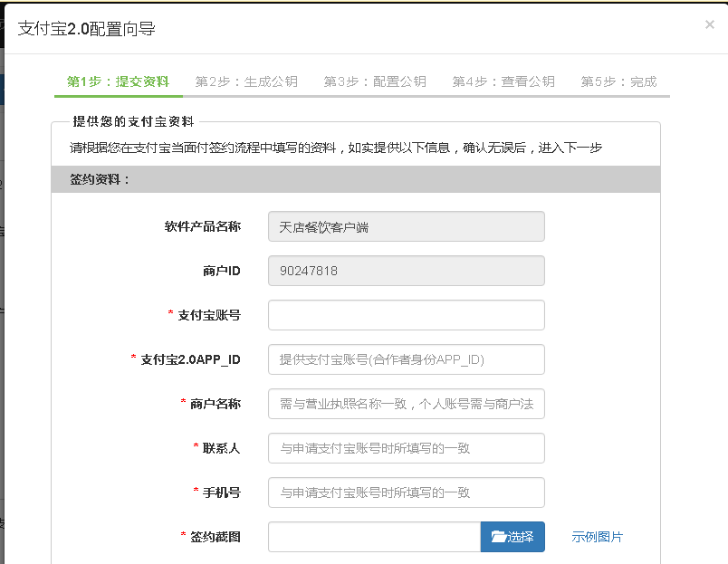
Task: Click the 签约截图 file path box
Action: pyautogui.click(x=374, y=537)
